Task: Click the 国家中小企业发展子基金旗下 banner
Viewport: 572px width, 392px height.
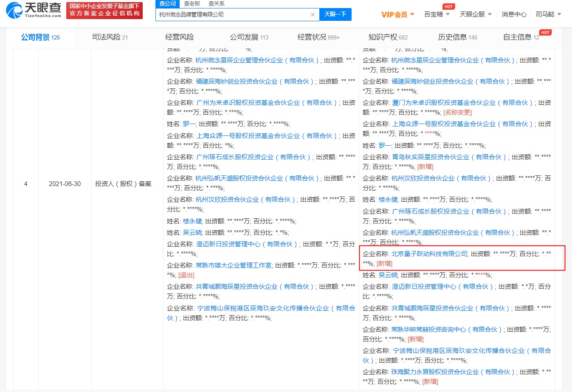Action: pyautogui.click(x=104, y=10)
